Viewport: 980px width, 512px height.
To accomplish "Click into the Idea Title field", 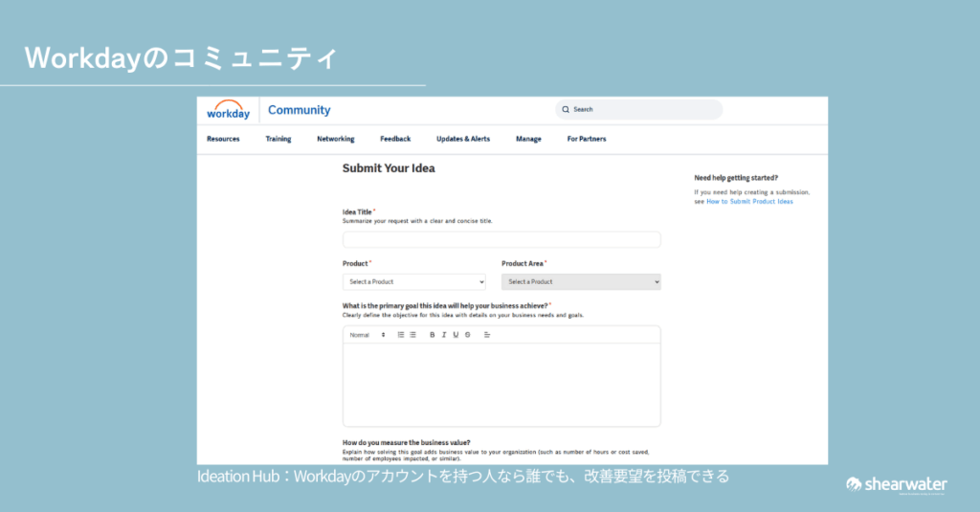I will (x=501, y=239).
